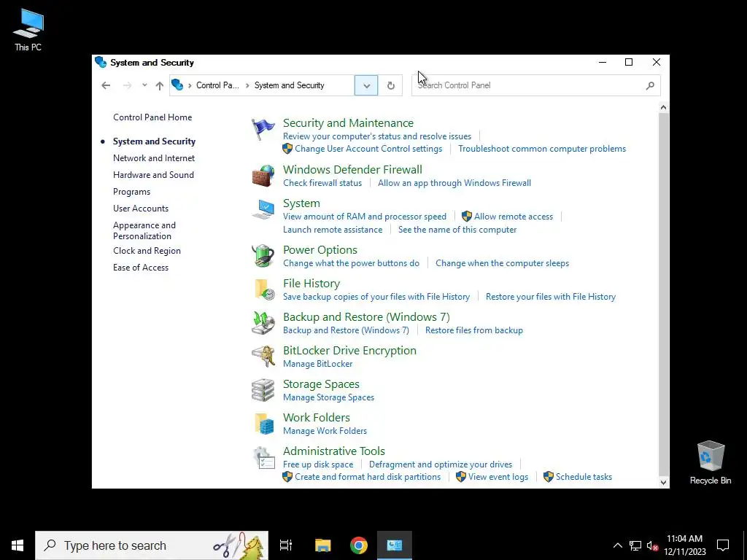Open the This PC desktop icon

click(28, 30)
